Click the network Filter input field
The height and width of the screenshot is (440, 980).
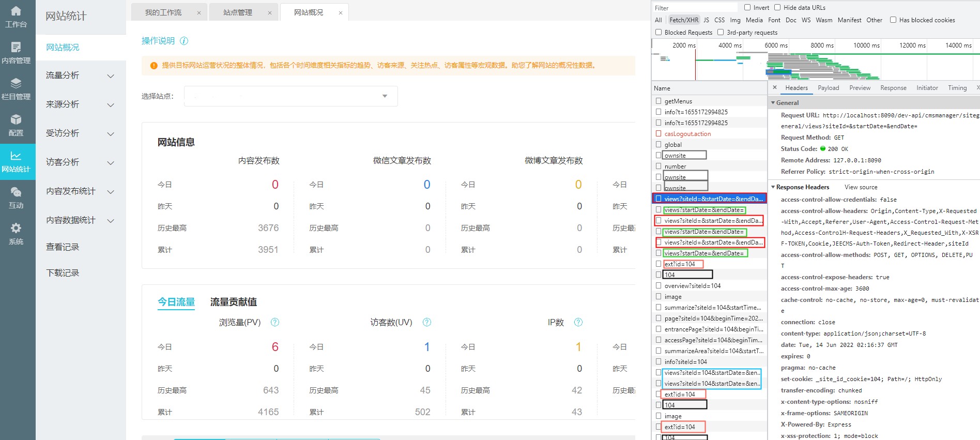[x=695, y=8]
